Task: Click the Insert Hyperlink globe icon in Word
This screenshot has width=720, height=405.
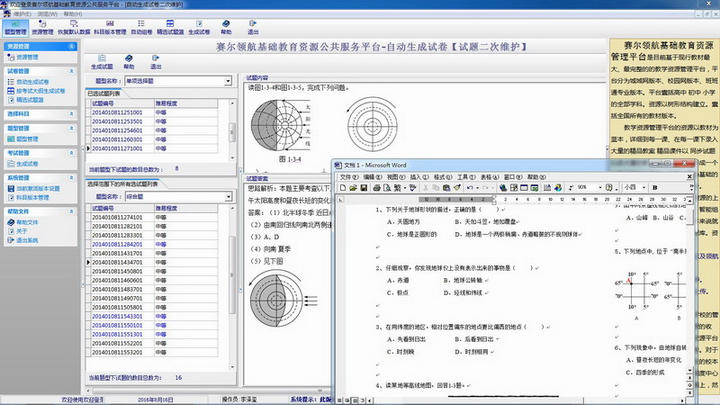Action: tap(503, 188)
